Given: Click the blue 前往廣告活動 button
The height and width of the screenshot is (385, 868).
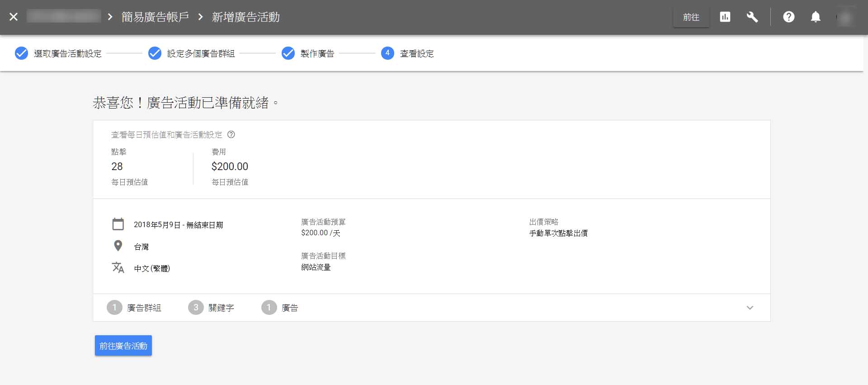Looking at the screenshot, I should (123, 346).
